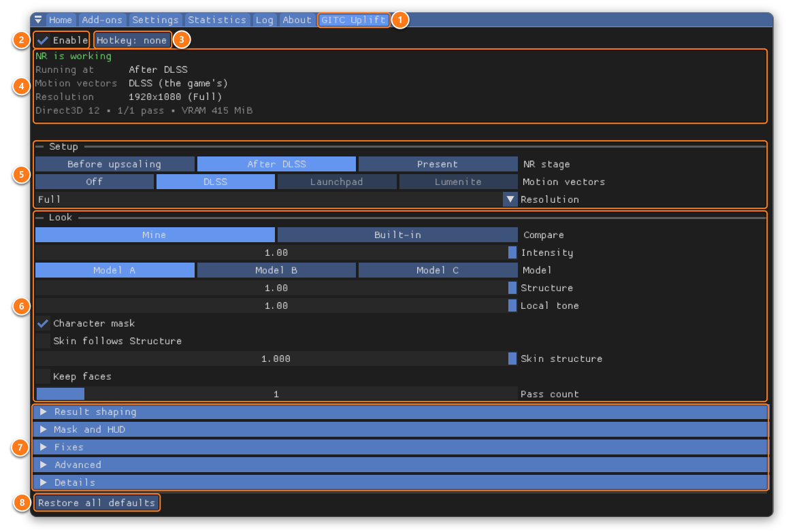Click the '1920x1080 (Full)' resolution value
This screenshot has width=786, height=532.
point(175,97)
